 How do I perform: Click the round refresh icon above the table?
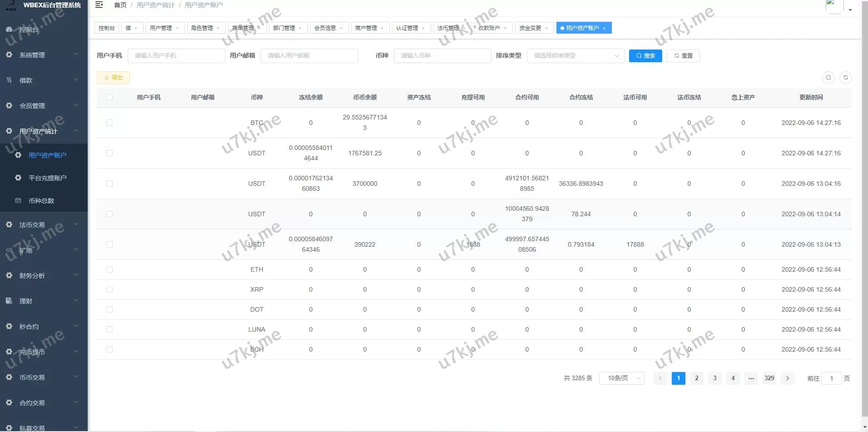point(845,78)
